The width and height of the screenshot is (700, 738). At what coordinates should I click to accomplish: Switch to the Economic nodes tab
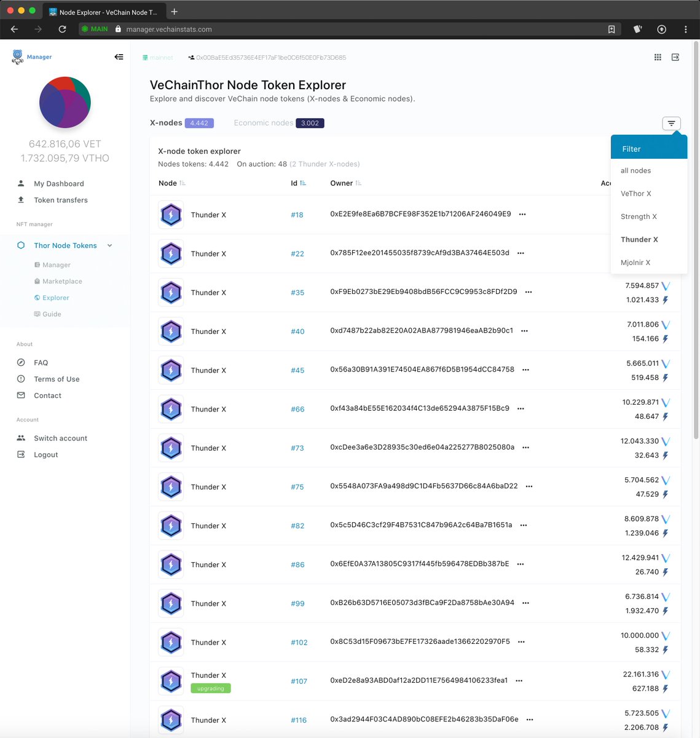point(279,123)
